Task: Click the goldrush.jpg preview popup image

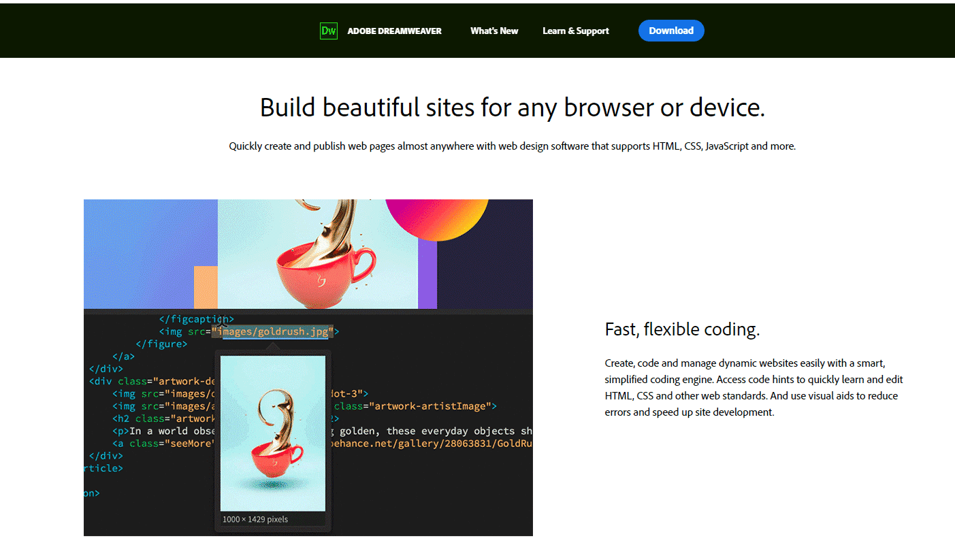Action: tap(273, 433)
